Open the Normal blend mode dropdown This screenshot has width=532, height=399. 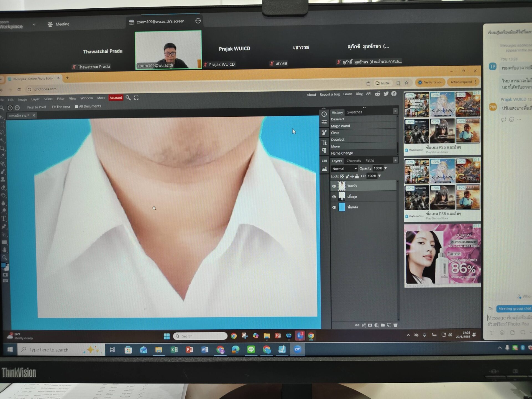[x=344, y=168]
